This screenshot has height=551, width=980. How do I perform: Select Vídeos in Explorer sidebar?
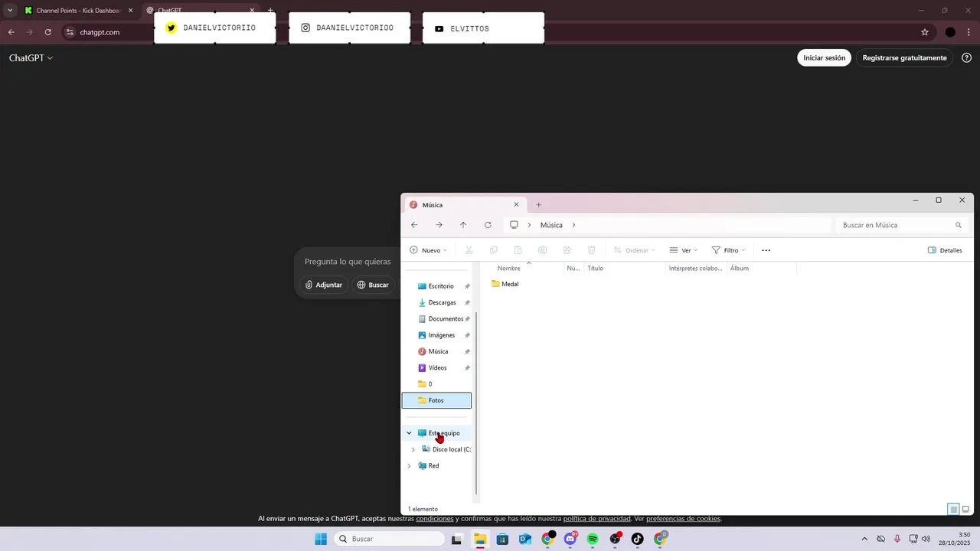(436, 367)
